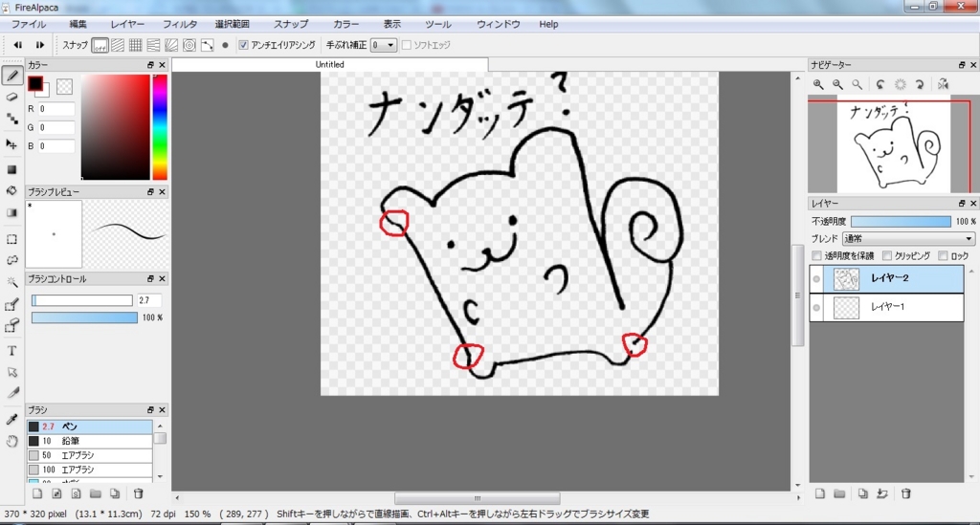Image resolution: width=980 pixels, height=525 pixels.
Task: Select the selection pen tool
Action: pos(11,304)
